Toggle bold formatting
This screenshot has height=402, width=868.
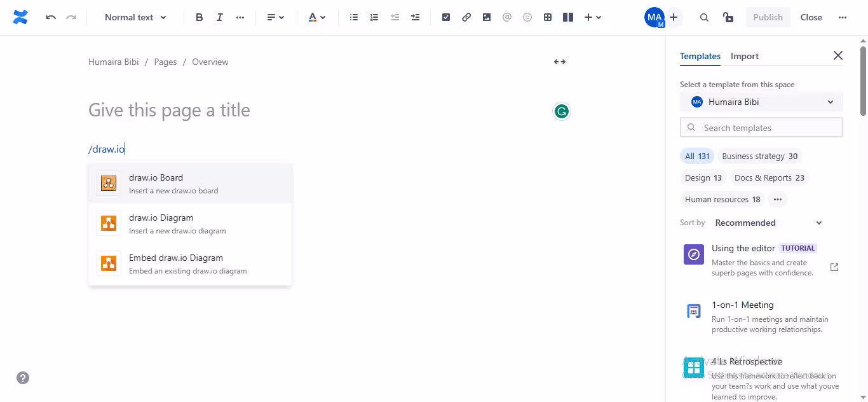coord(200,18)
